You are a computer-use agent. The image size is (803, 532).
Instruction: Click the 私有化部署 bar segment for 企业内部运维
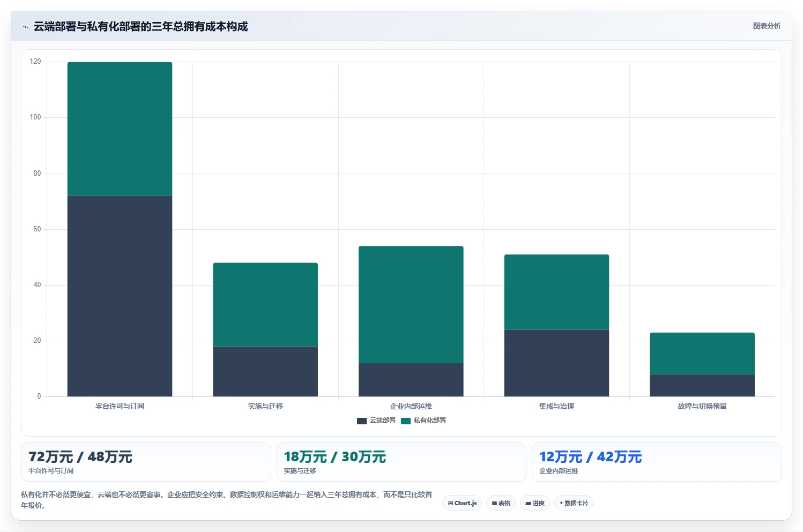[x=411, y=305]
